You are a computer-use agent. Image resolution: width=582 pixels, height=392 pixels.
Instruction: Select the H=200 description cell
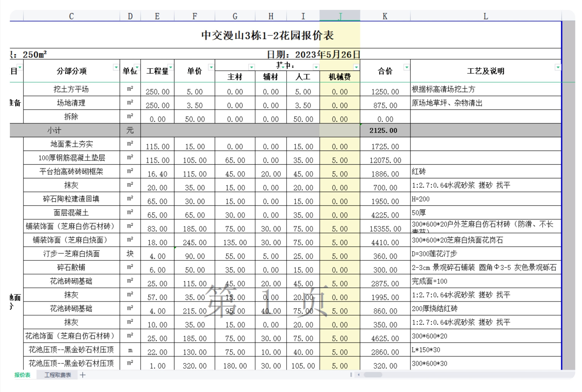tap(486, 199)
